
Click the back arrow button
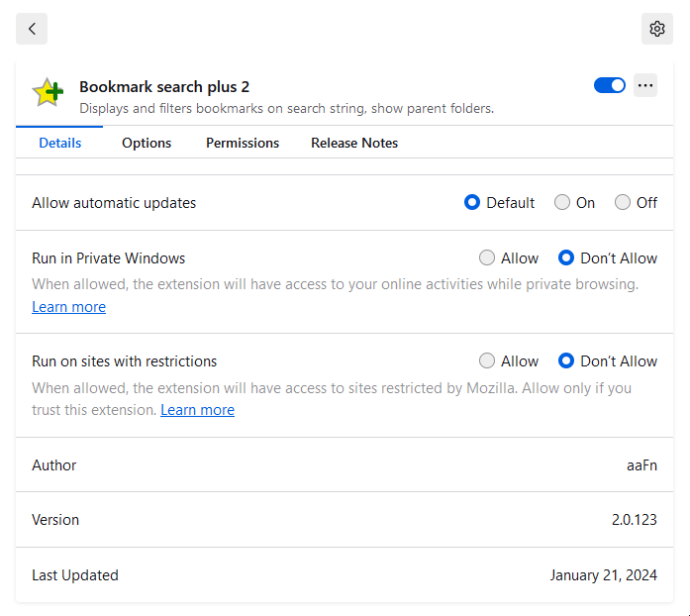click(x=32, y=29)
